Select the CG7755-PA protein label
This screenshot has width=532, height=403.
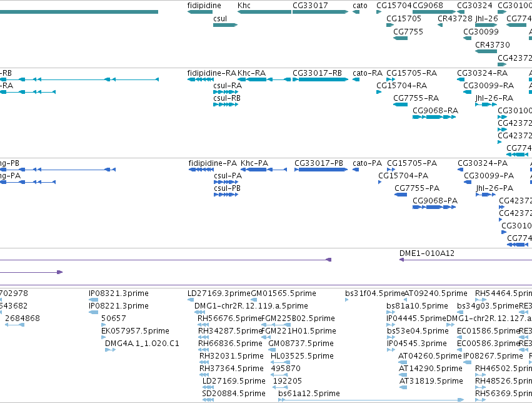tap(417, 188)
